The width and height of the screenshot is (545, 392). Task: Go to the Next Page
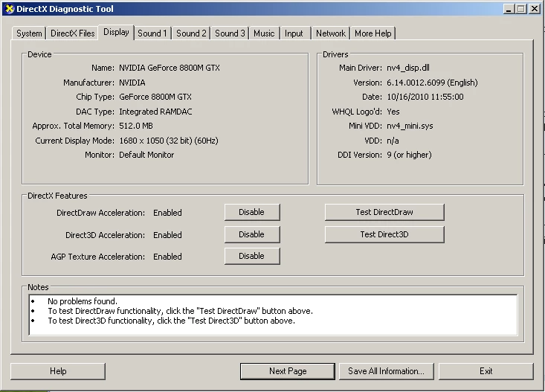click(288, 371)
